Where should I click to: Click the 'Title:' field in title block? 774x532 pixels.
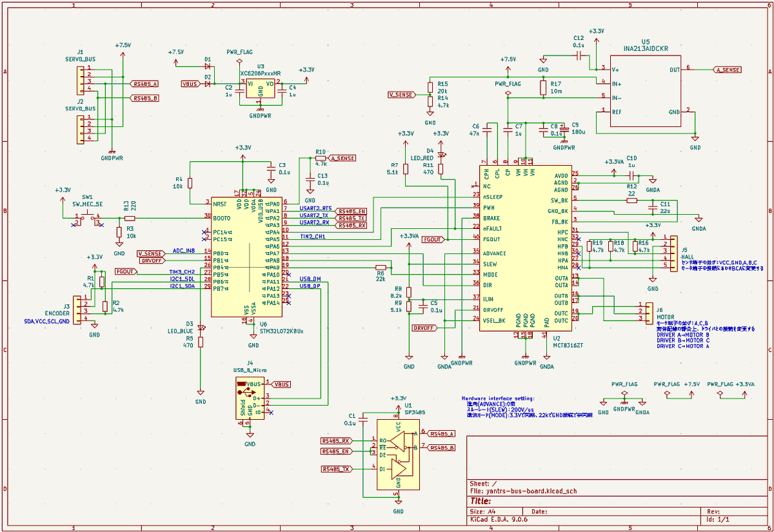pyautogui.click(x=481, y=500)
